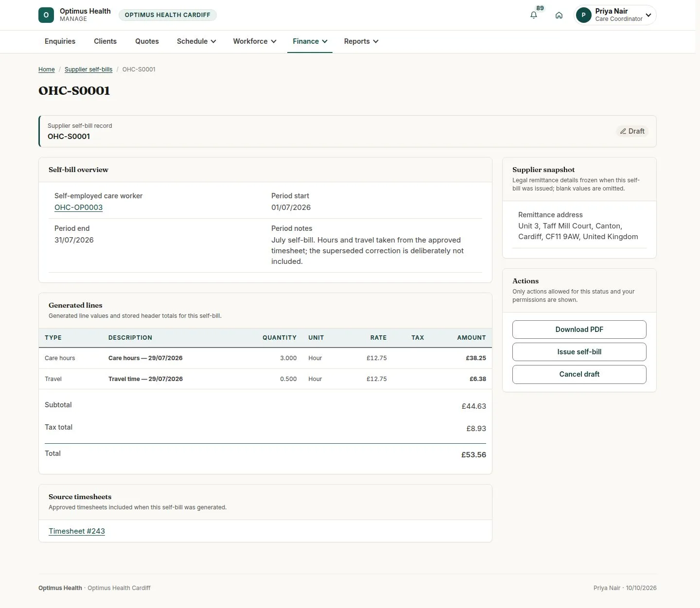Navigate to Supplier self-bills breadcrumb

[88, 69]
